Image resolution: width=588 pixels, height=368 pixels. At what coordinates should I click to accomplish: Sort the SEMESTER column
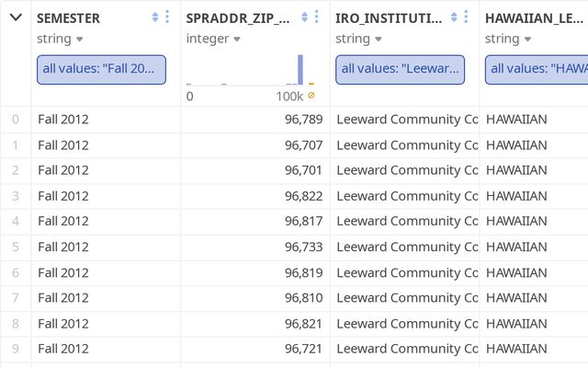pos(155,17)
